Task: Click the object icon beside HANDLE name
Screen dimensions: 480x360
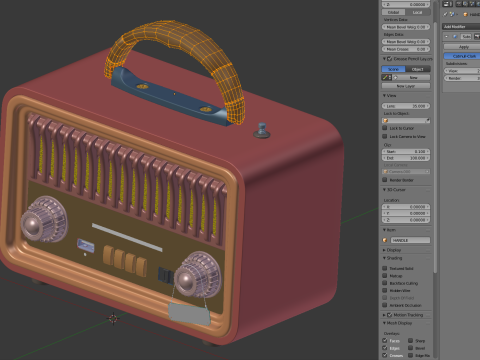Action: point(385,240)
